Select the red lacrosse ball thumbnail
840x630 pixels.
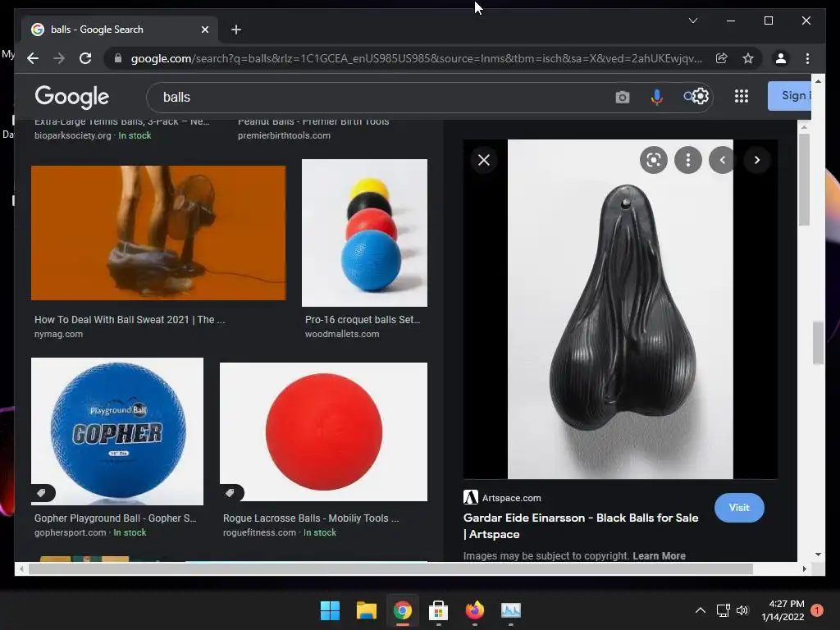click(x=323, y=431)
